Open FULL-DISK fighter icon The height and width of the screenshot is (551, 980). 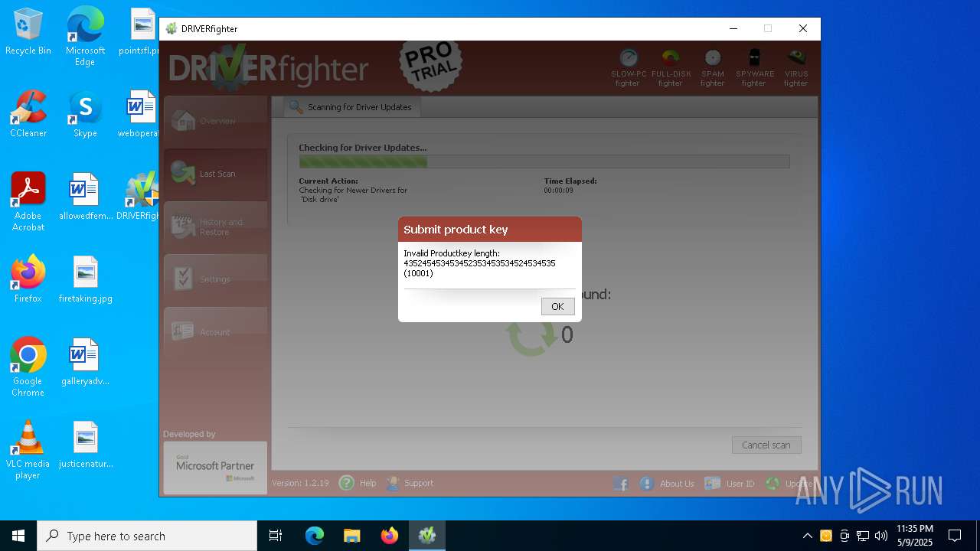671,68
